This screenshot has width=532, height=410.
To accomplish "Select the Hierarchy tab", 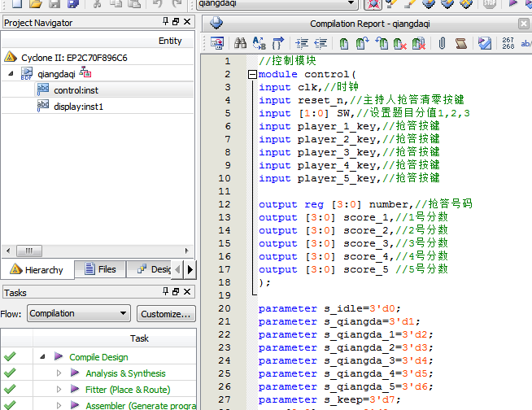I will tap(37, 269).
